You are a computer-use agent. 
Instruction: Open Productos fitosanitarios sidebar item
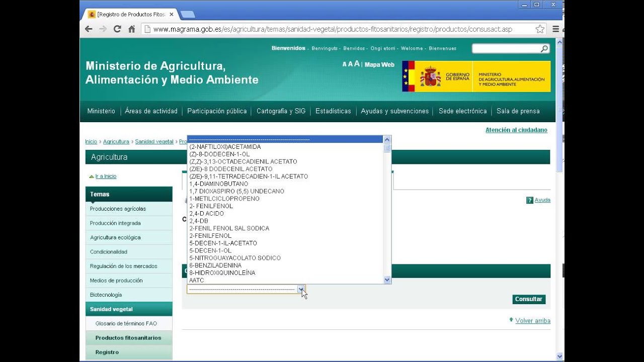point(129,338)
